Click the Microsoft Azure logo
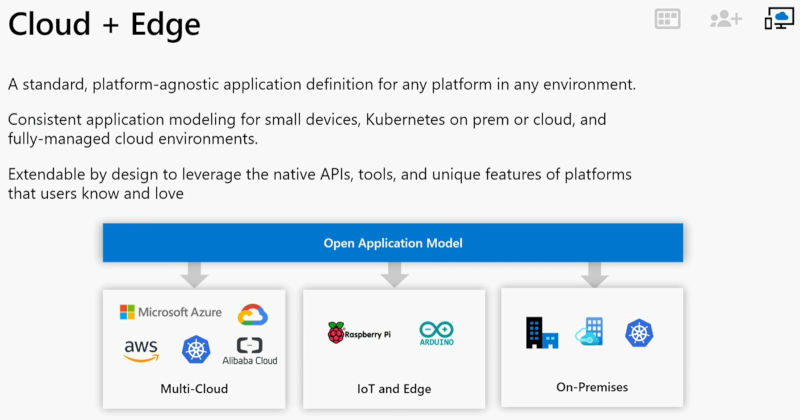This screenshot has width=800, height=420. pos(170,312)
